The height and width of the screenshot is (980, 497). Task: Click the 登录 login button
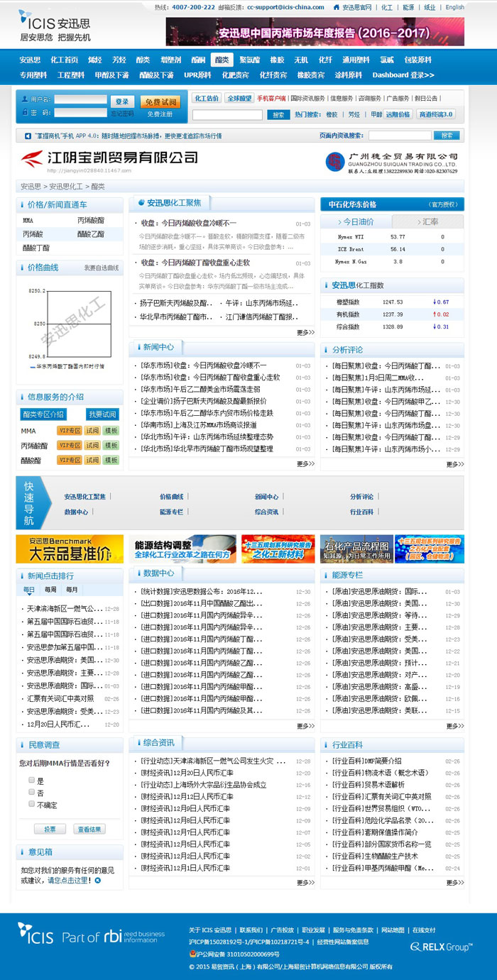pyautogui.click(x=122, y=102)
